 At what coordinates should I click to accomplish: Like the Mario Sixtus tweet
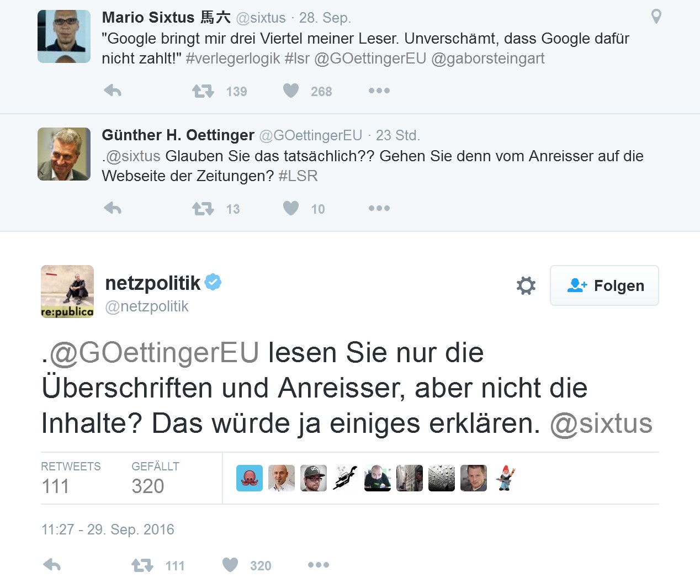(291, 91)
